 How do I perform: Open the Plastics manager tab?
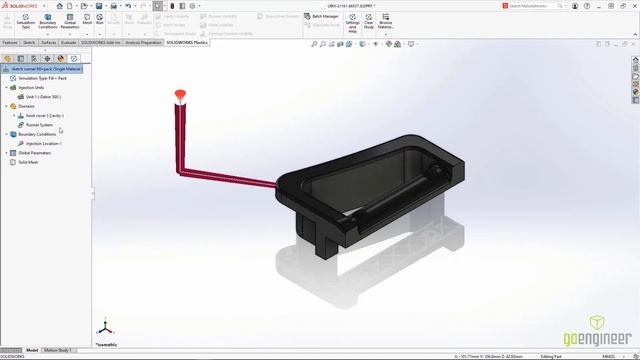pos(74,59)
